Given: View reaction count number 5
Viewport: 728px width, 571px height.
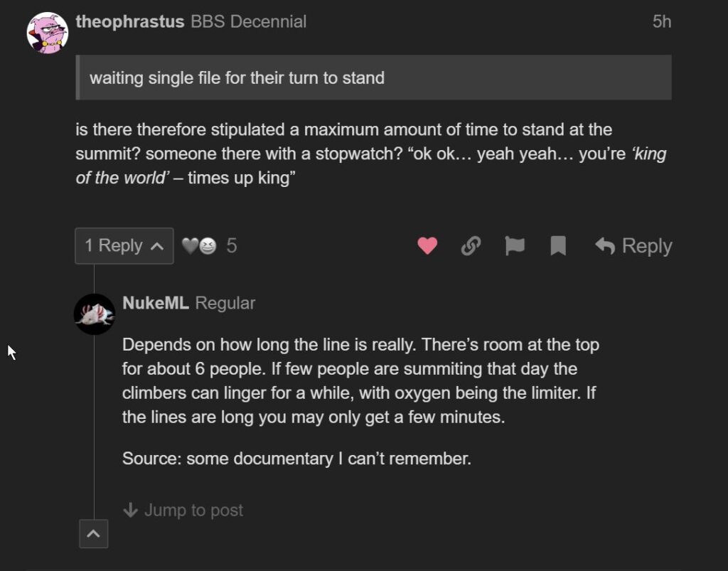Looking at the screenshot, I should (x=232, y=246).
